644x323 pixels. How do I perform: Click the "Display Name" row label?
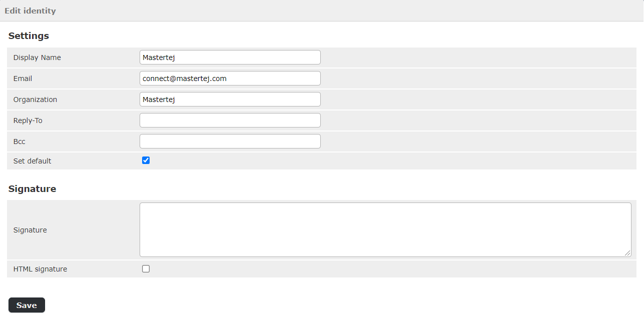[37, 57]
